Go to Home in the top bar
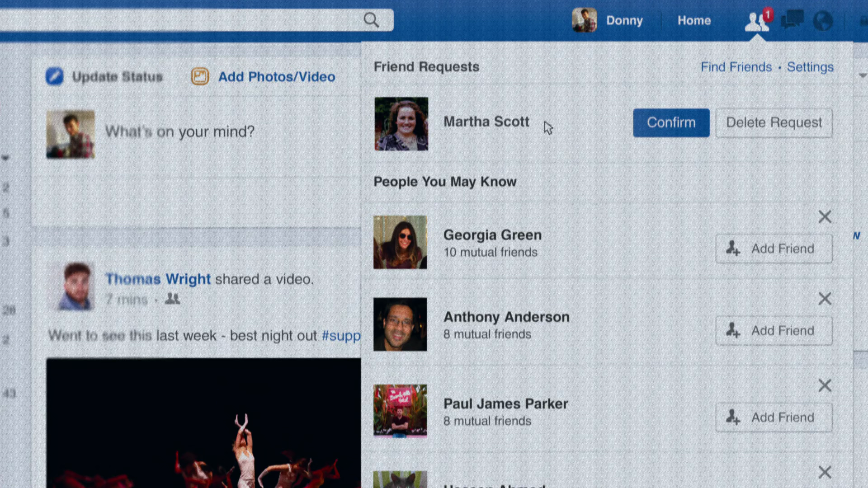Viewport: 868px width, 488px height. pos(694,20)
